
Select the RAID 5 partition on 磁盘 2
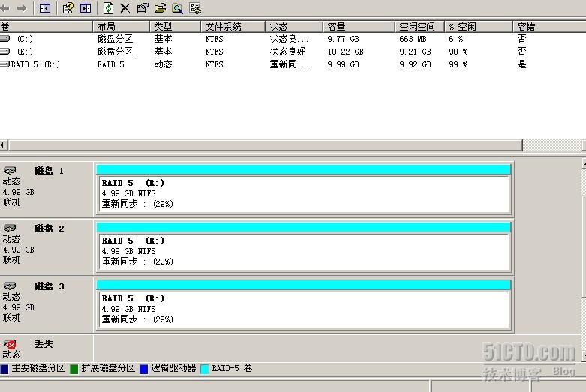coord(303,247)
